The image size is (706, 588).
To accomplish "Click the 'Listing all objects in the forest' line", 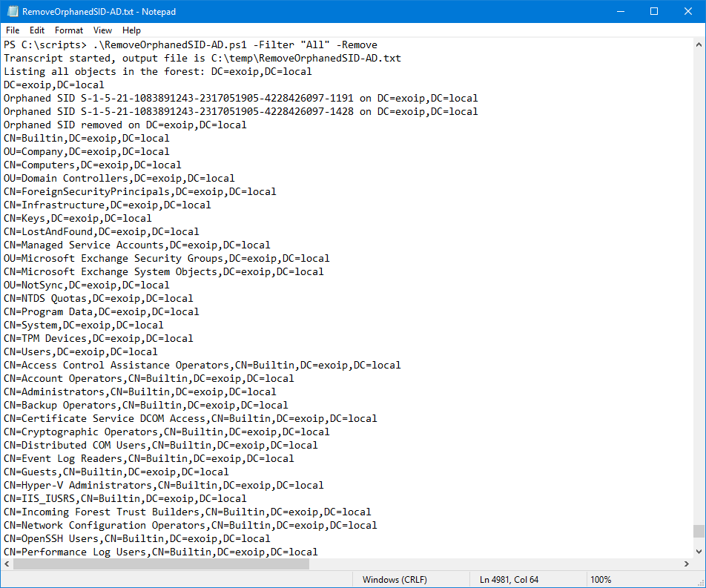I will click(157, 72).
